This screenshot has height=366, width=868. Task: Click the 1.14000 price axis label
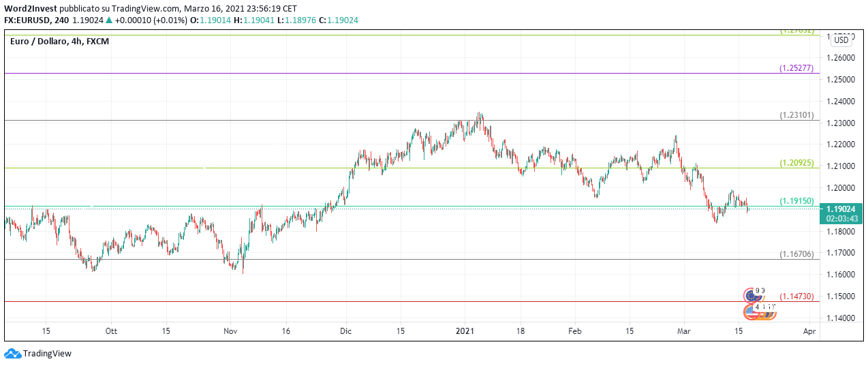coord(840,318)
